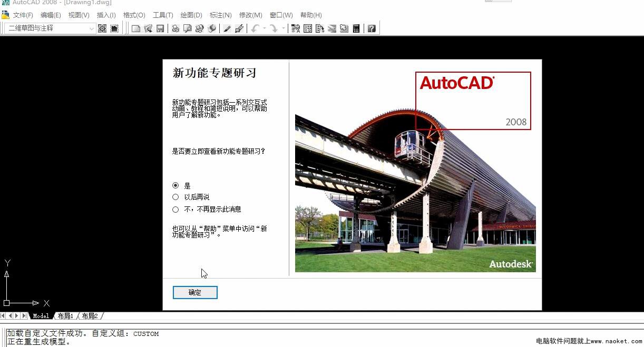Open the Tool Palettes window icon
Image resolution: width=644 pixels, height=347 pixels.
[x=320, y=28]
